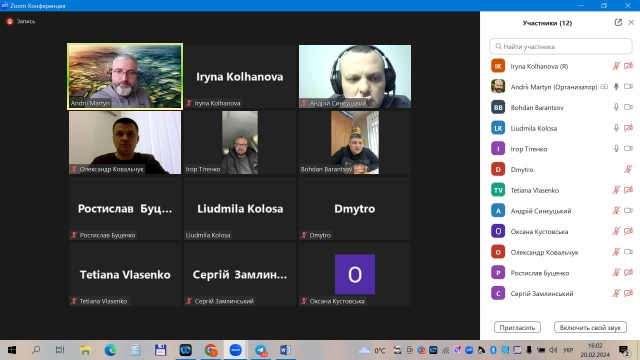Select Bohdan Barantsov video tile
Screen dimensions: 640x360
[x=355, y=142]
